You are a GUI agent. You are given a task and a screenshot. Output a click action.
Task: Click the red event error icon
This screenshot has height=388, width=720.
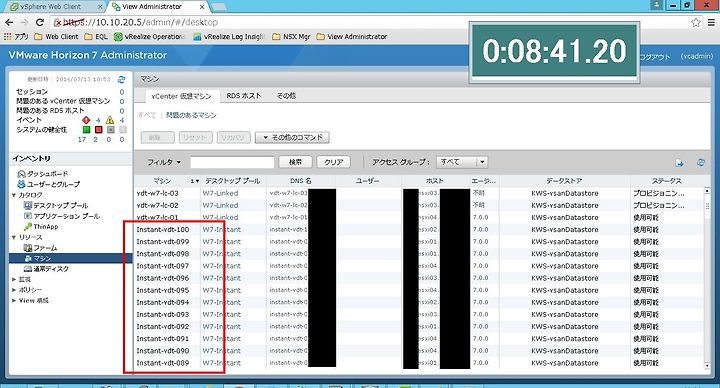coord(86,120)
